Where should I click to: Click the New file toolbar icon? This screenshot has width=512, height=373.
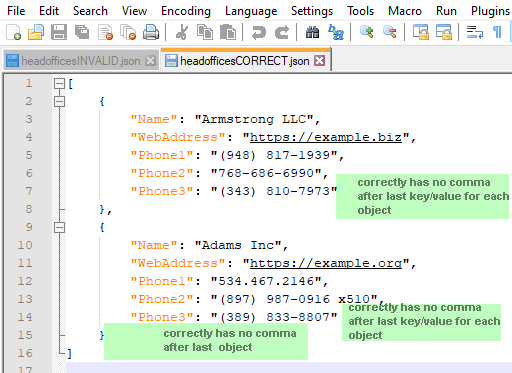(14, 32)
